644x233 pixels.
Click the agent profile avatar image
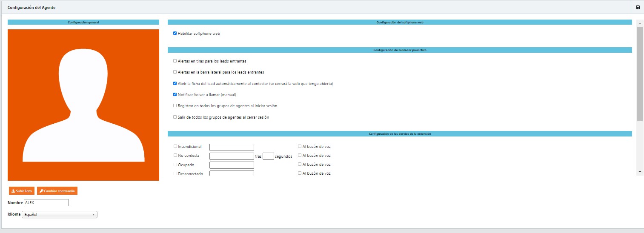(x=83, y=105)
